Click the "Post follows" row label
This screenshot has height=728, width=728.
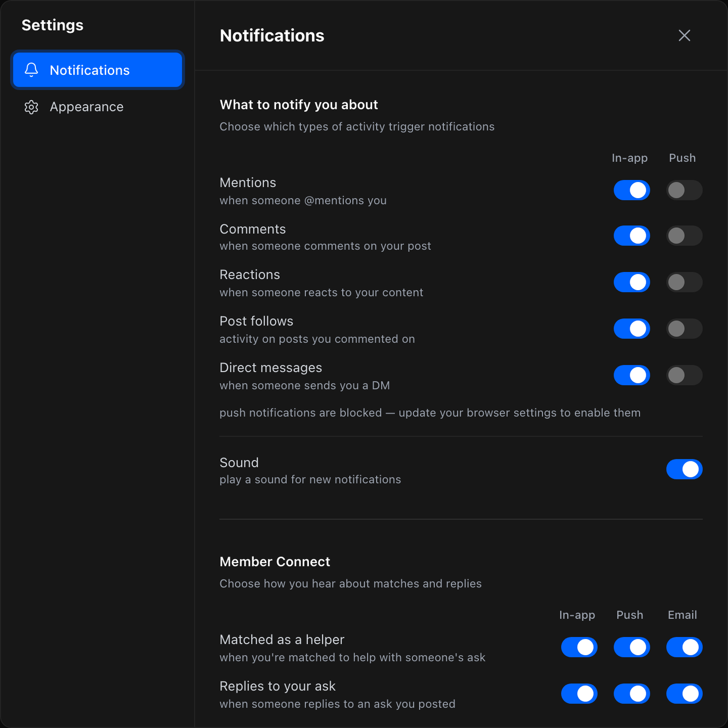coord(256,321)
